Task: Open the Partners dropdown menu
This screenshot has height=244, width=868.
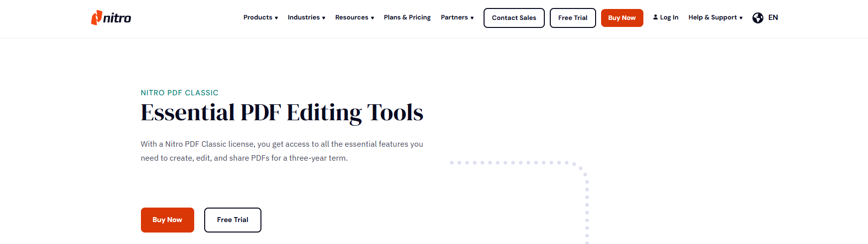Action: pyautogui.click(x=457, y=17)
